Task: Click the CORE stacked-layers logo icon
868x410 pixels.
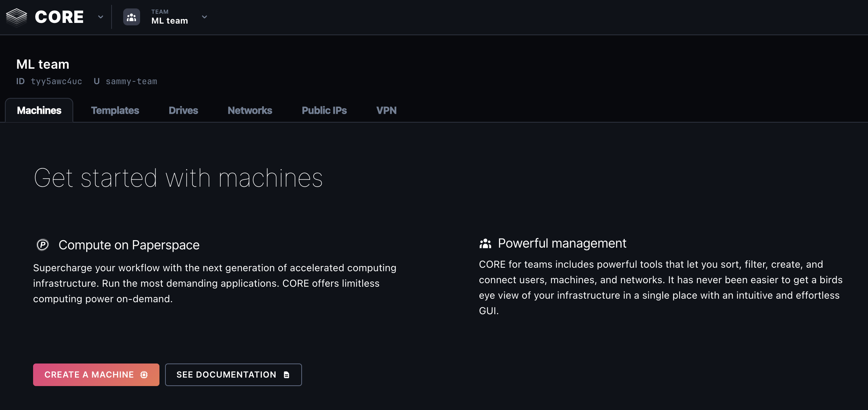Action: coord(17,17)
